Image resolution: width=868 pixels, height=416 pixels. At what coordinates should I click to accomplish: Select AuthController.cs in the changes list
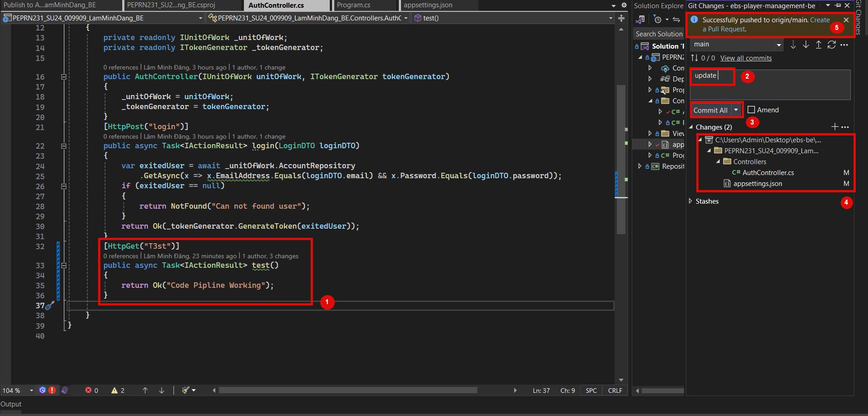tap(768, 173)
